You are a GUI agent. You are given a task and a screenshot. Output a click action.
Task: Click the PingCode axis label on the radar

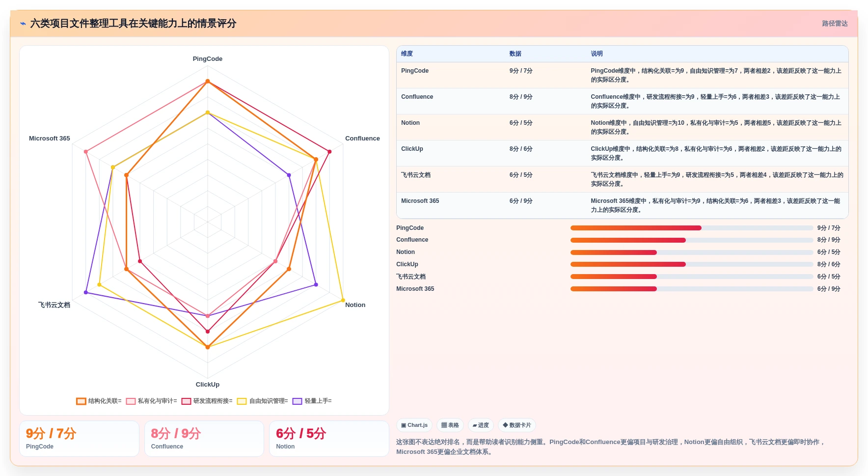click(208, 59)
